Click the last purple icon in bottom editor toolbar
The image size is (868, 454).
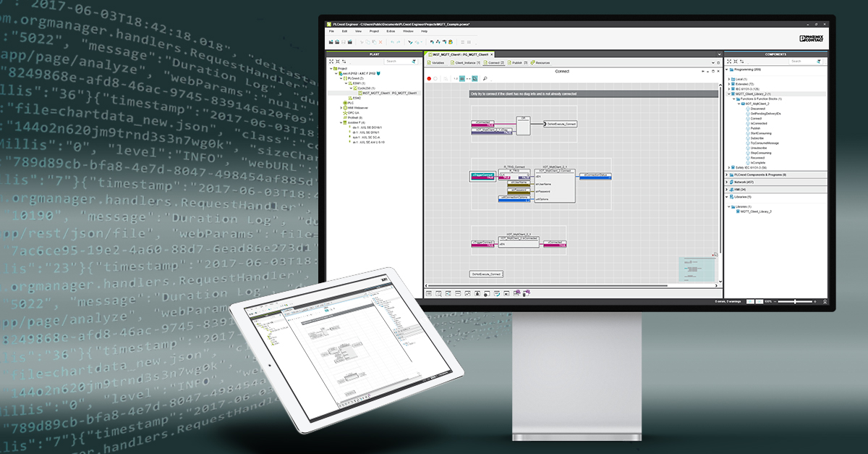point(527,293)
